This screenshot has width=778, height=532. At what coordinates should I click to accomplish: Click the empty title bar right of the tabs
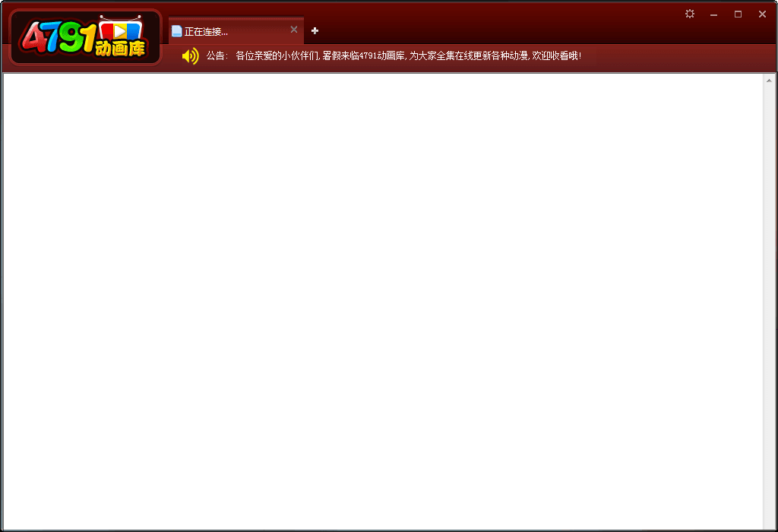click(x=494, y=23)
